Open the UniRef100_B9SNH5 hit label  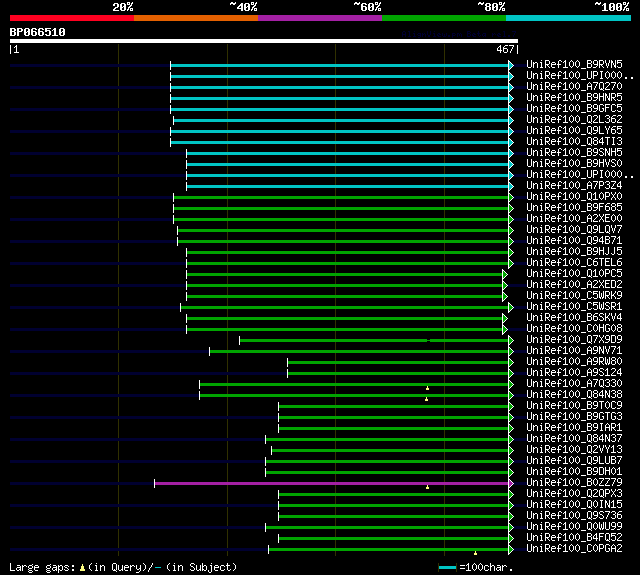coord(574,153)
